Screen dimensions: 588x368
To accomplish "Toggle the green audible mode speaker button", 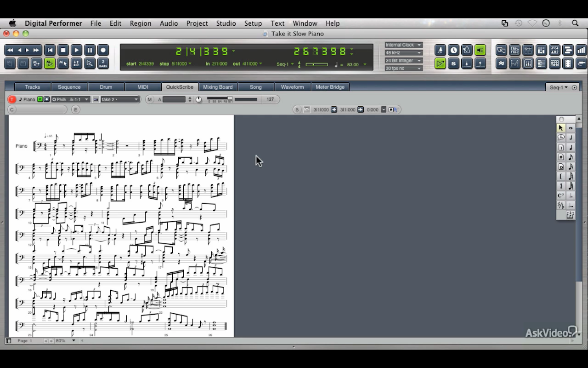I will (x=480, y=50).
